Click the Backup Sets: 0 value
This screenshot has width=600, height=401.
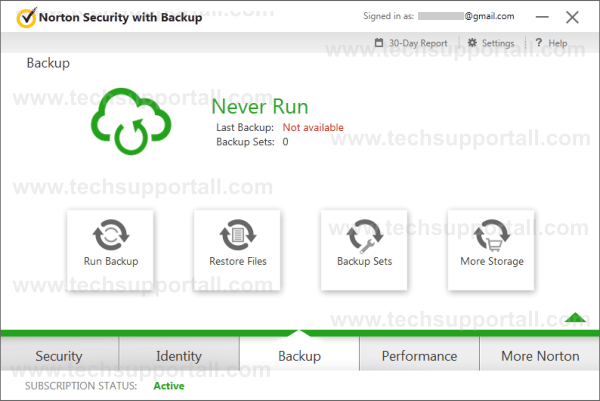[x=285, y=142]
